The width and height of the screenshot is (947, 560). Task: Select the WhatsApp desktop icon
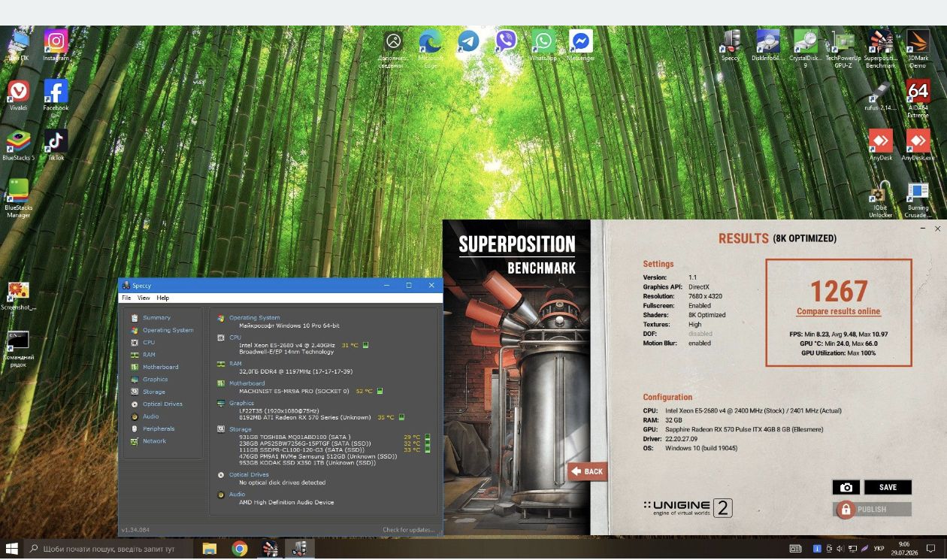click(x=543, y=46)
